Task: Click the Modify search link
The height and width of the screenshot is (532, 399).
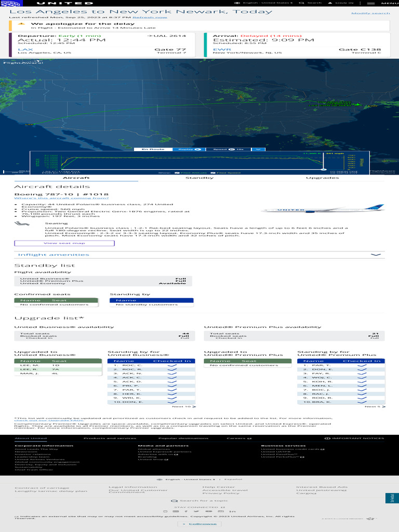Action: pos(370,13)
